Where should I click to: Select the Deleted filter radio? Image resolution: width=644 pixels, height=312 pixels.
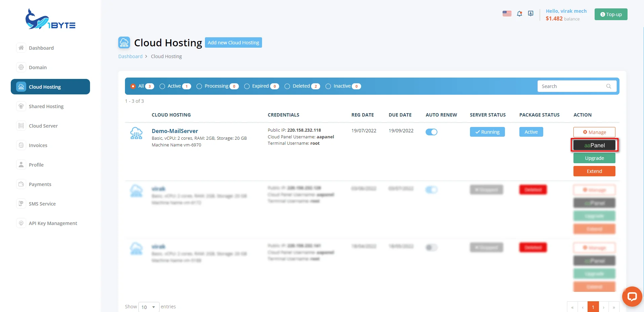pos(287,86)
